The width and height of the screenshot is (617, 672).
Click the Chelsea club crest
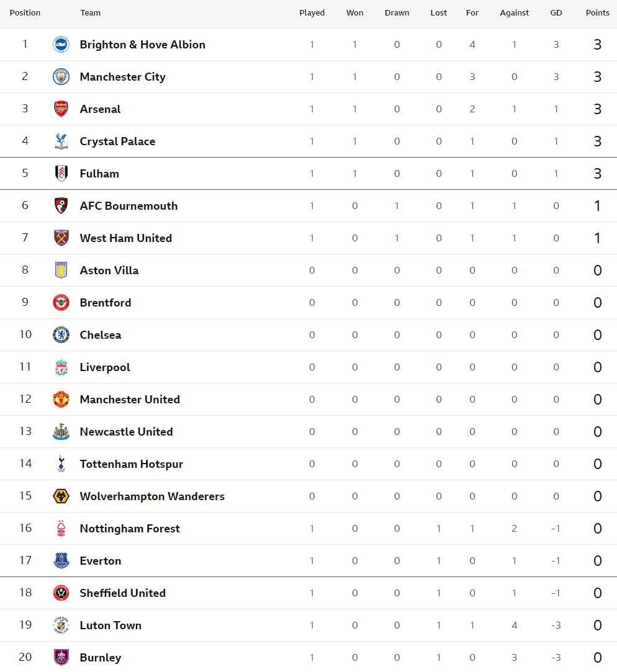(x=61, y=334)
